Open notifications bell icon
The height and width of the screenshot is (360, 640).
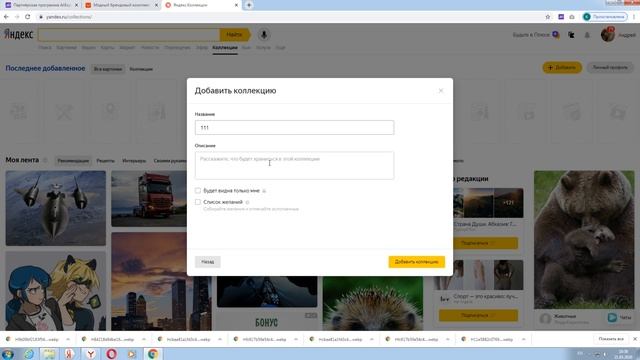[x=587, y=35]
